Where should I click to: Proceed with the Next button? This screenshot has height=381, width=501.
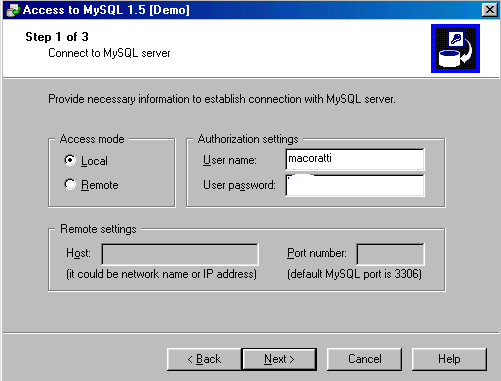279,359
